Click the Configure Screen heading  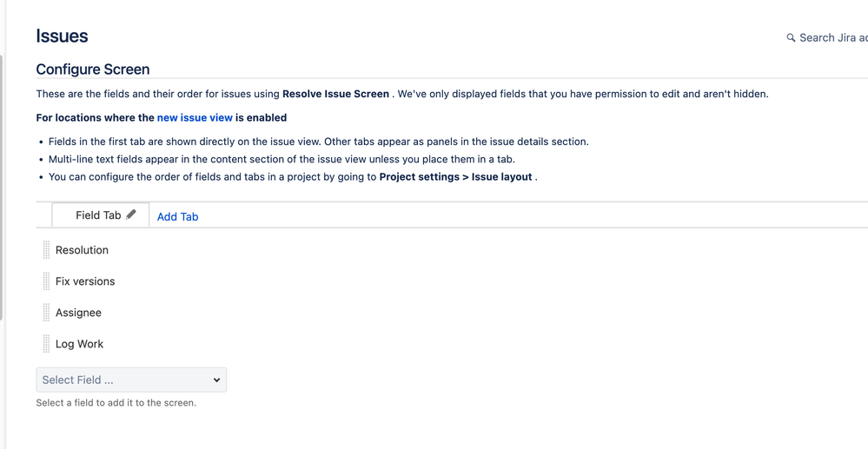tap(93, 69)
